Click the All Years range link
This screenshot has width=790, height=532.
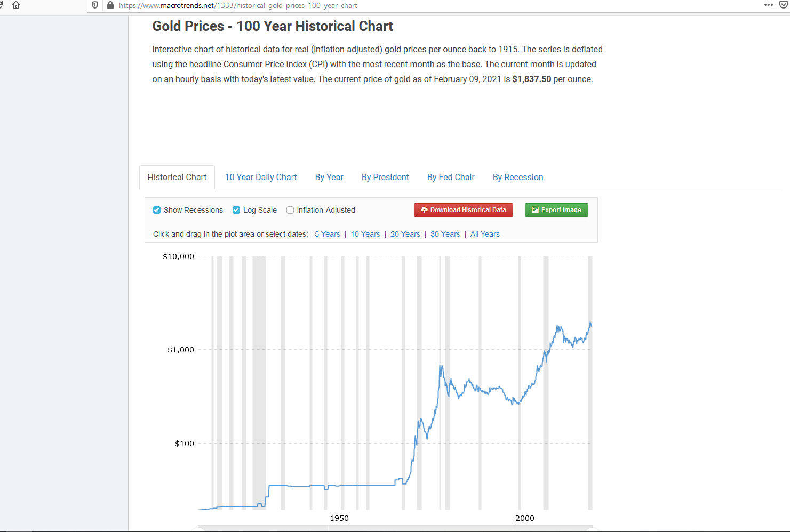(485, 234)
